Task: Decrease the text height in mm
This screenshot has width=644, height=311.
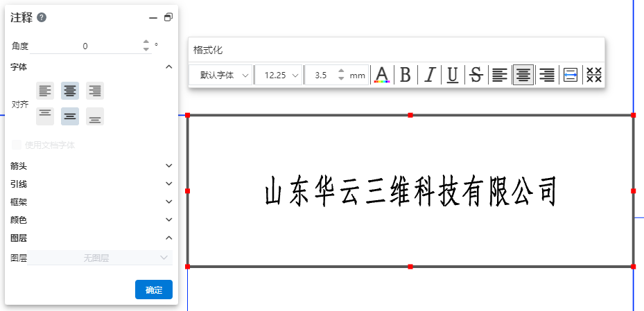Action: coord(341,78)
